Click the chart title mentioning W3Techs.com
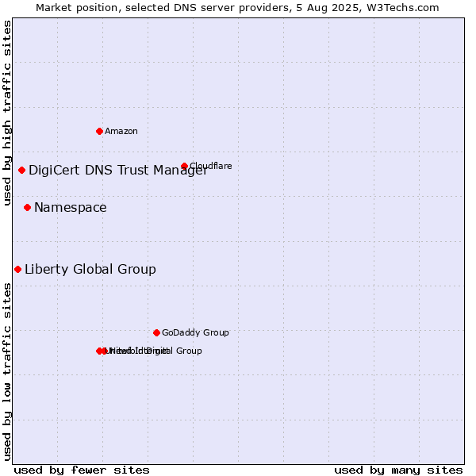Screen dimensions: 476x476 click(x=237, y=8)
